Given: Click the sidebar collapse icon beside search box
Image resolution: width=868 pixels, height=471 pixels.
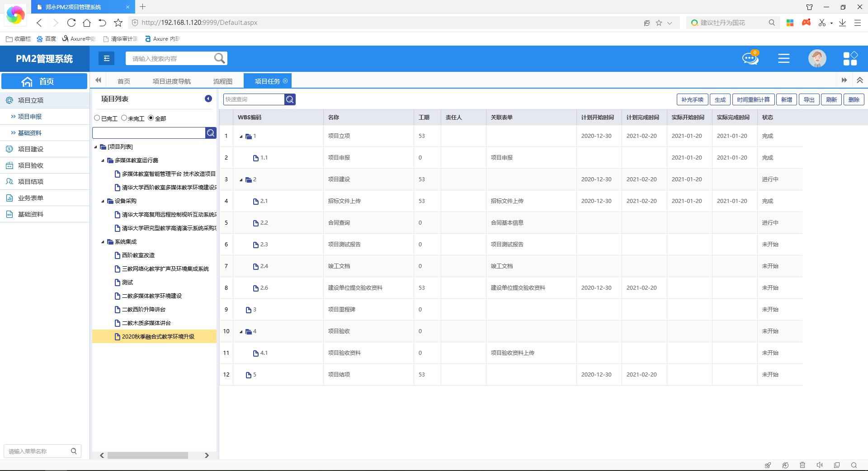Looking at the screenshot, I should [x=106, y=58].
